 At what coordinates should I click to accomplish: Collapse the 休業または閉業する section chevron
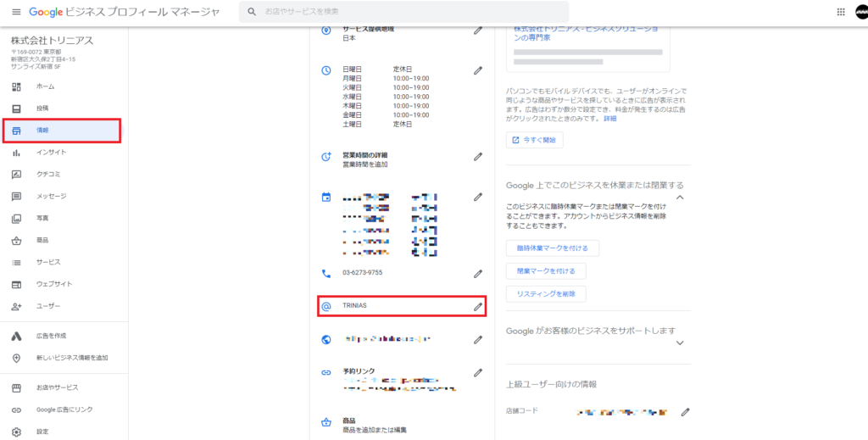(681, 197)
